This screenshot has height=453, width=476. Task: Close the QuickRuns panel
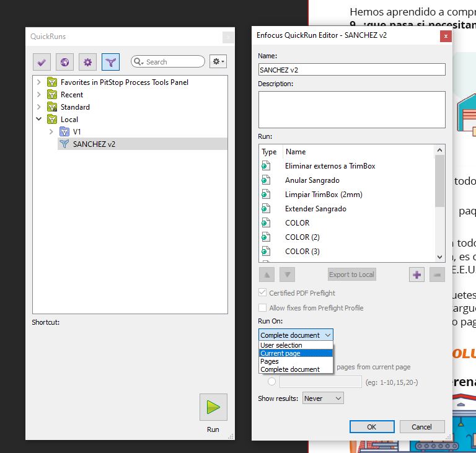tap(227, 37)
